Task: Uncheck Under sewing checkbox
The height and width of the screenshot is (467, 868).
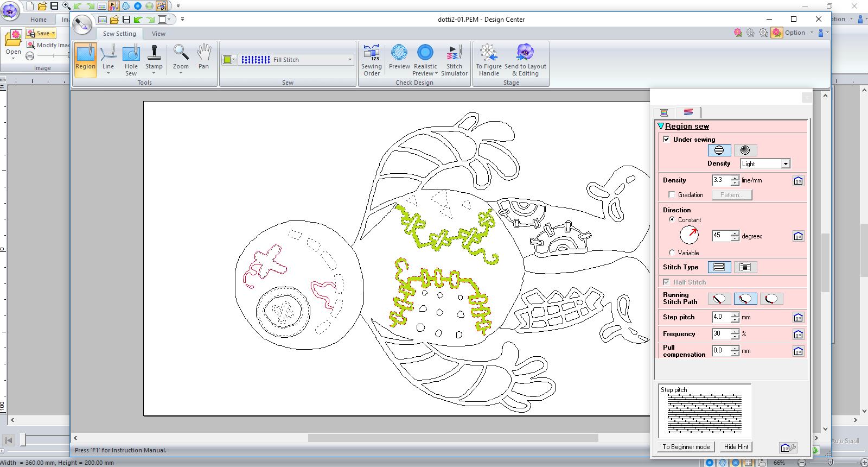Action: pos(666,139)
